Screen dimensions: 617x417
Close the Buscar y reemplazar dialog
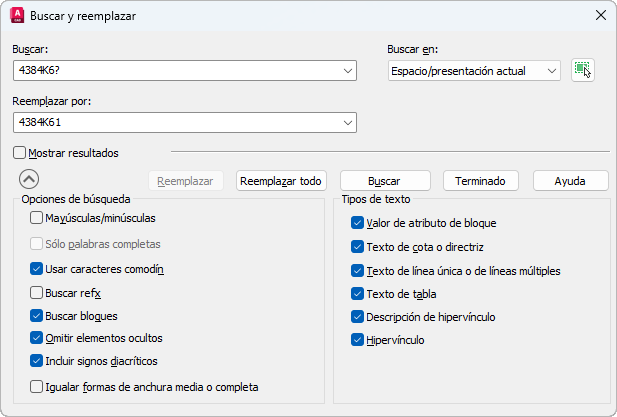coord(600,15)
